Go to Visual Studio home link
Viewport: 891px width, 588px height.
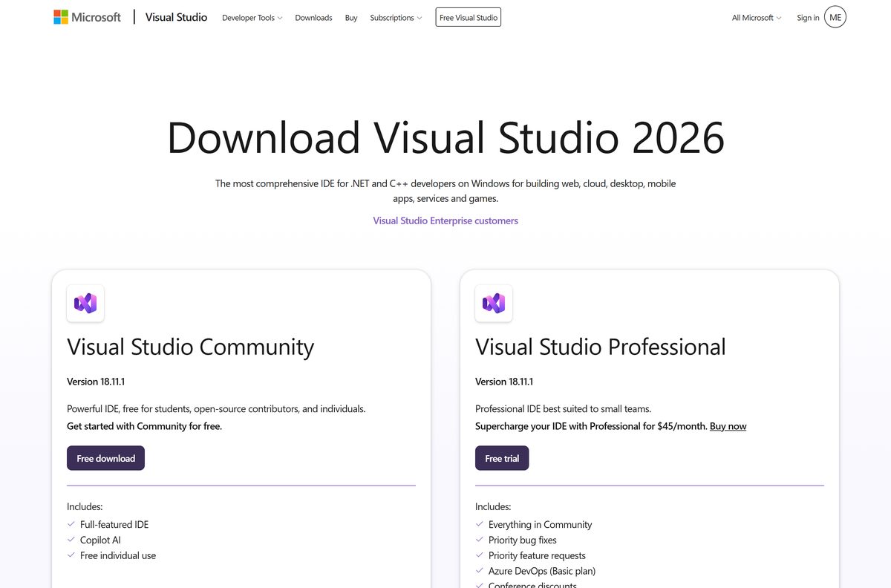point(176,17)
